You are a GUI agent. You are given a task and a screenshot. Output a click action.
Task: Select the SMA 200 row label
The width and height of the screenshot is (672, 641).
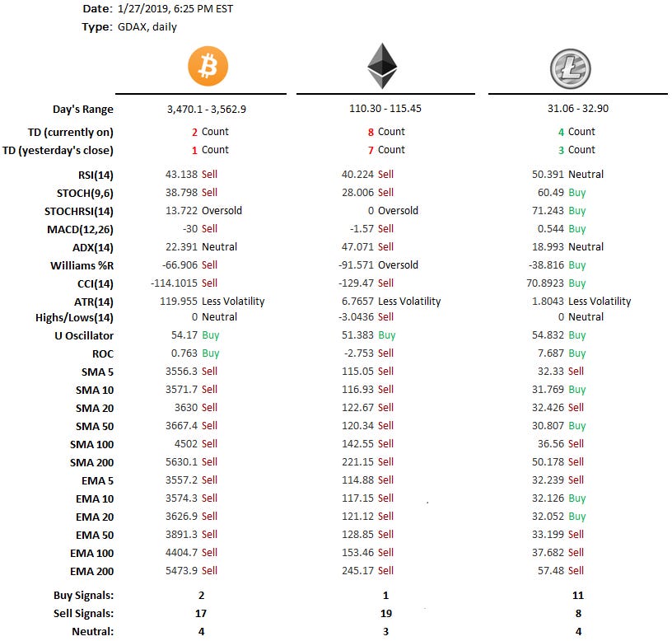click(x=91, y=462)
